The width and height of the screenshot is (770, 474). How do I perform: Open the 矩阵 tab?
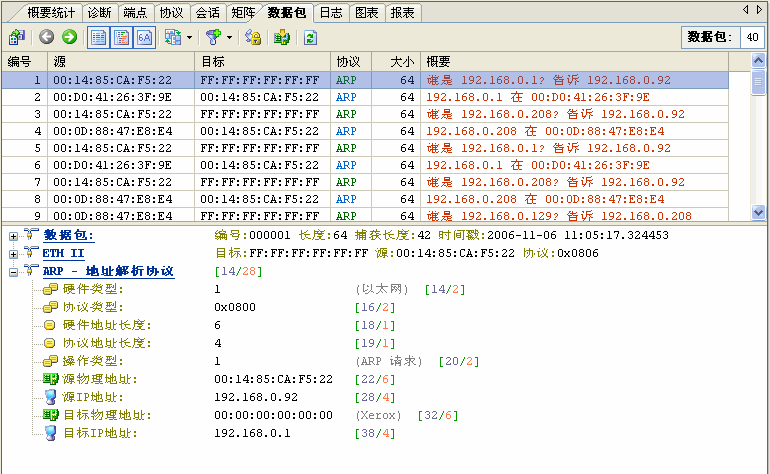(243, 13)
